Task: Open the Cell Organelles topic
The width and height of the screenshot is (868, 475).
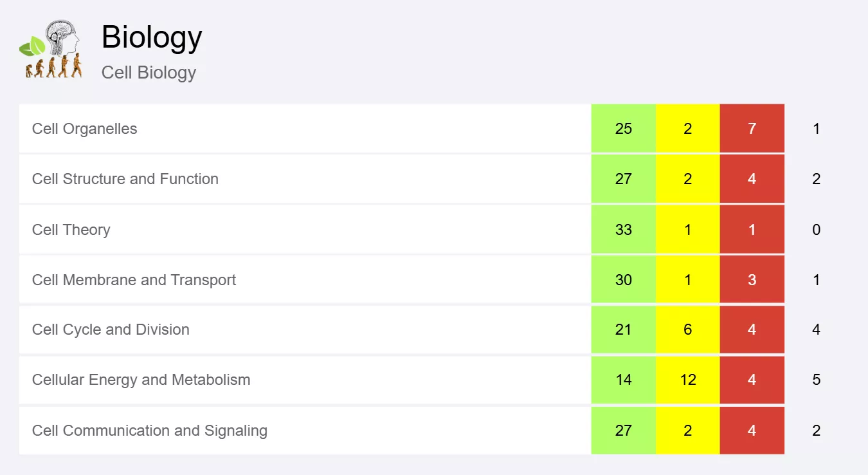Action: click(x=85, y=129)
